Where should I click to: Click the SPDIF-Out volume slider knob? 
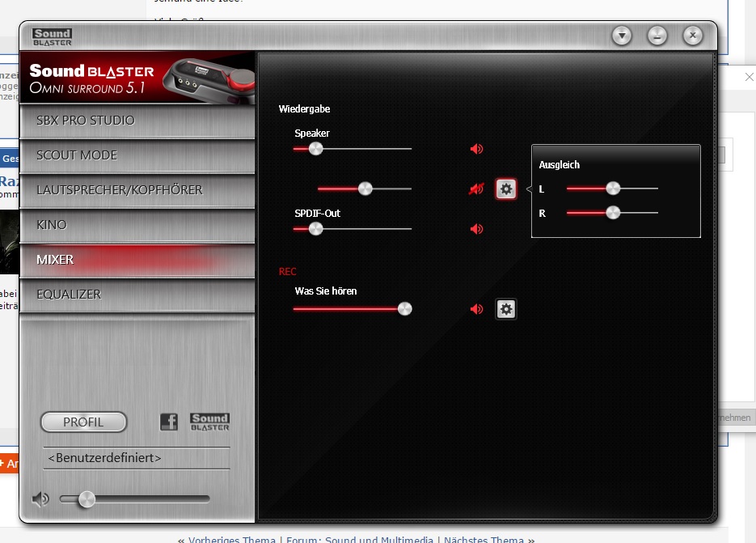point(316,229)
